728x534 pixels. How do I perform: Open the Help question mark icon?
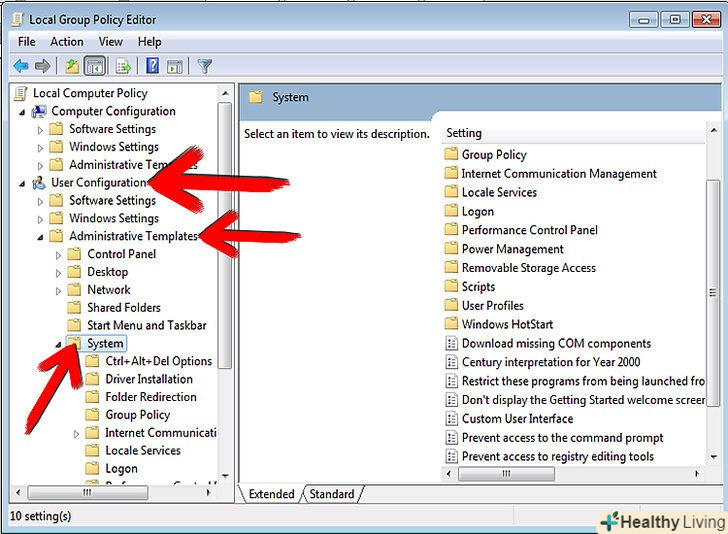click(x=152, y=66)
